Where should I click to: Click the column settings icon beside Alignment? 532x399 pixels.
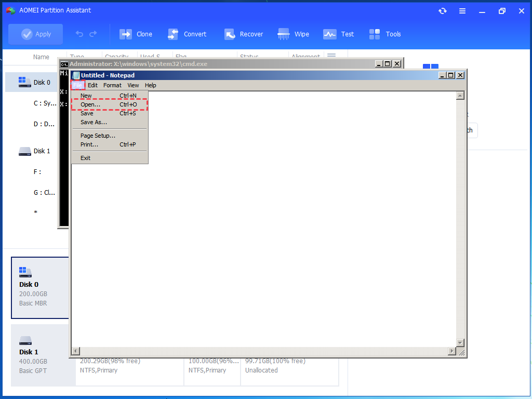click(x=331, y=55)
